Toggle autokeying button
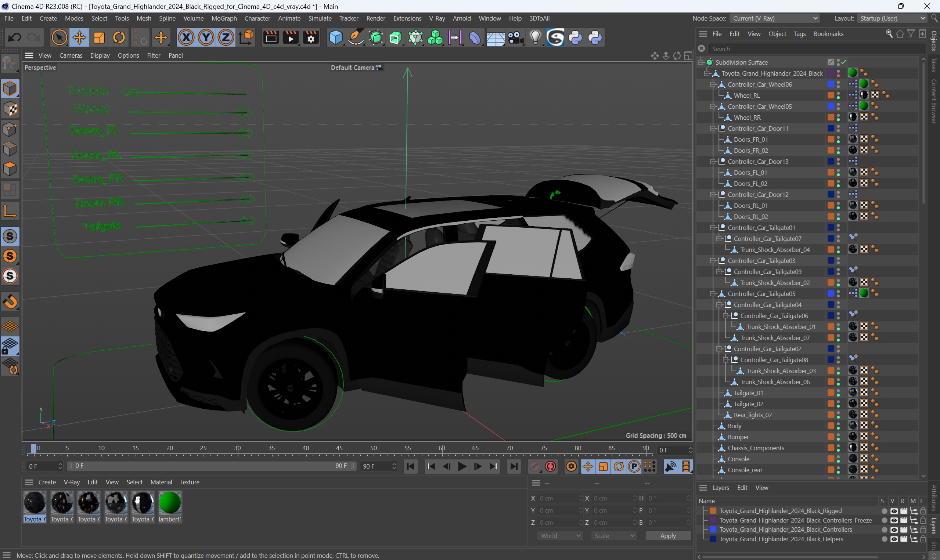 point(551,466)
